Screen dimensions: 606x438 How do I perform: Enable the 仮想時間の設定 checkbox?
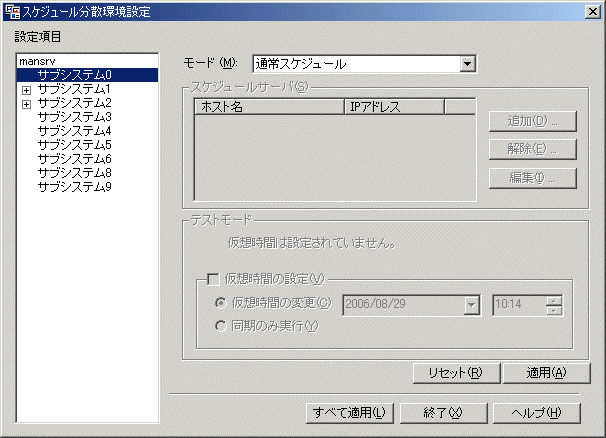point(212,279)
